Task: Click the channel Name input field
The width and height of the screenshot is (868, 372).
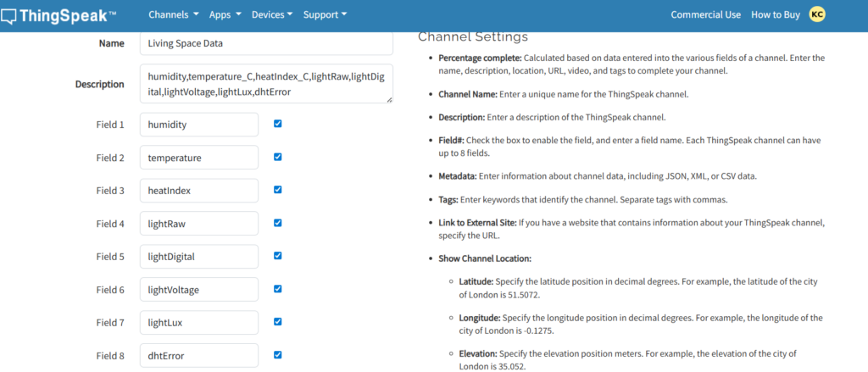Action: (266, 43)
